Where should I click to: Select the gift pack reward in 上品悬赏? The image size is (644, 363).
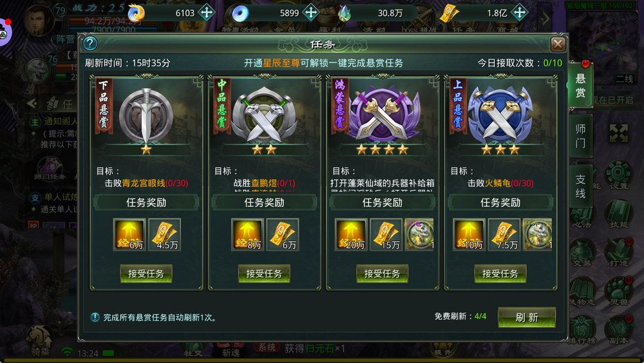(x=538, y=235)
